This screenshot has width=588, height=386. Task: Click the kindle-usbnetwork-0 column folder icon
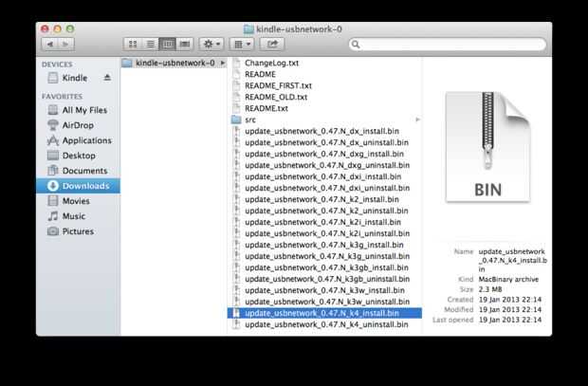127,63
